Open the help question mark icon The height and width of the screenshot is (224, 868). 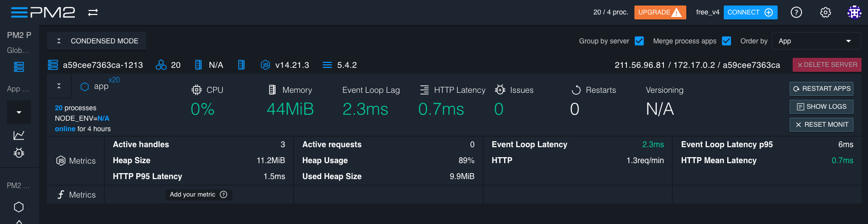796,12
